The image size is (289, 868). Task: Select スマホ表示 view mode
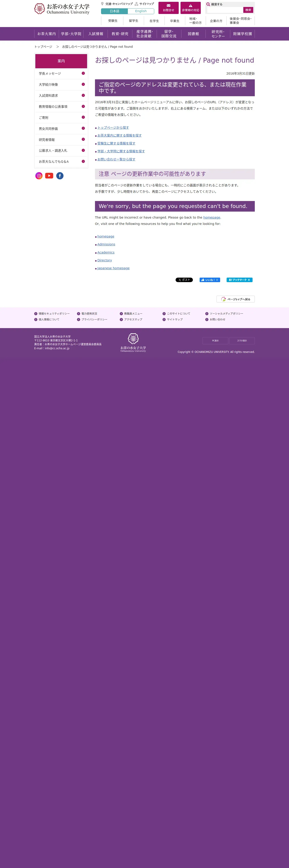pos(242,341)
